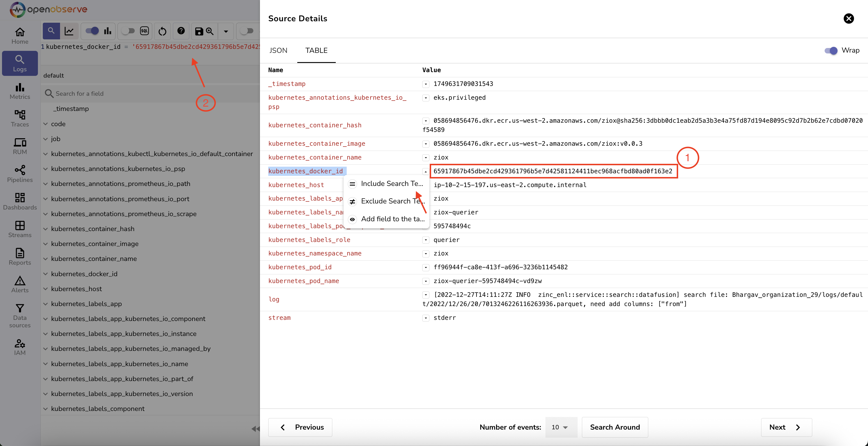Open Traces from the sidebar
The height and width of the screenshot is (446, 868).
pos(20,119)
